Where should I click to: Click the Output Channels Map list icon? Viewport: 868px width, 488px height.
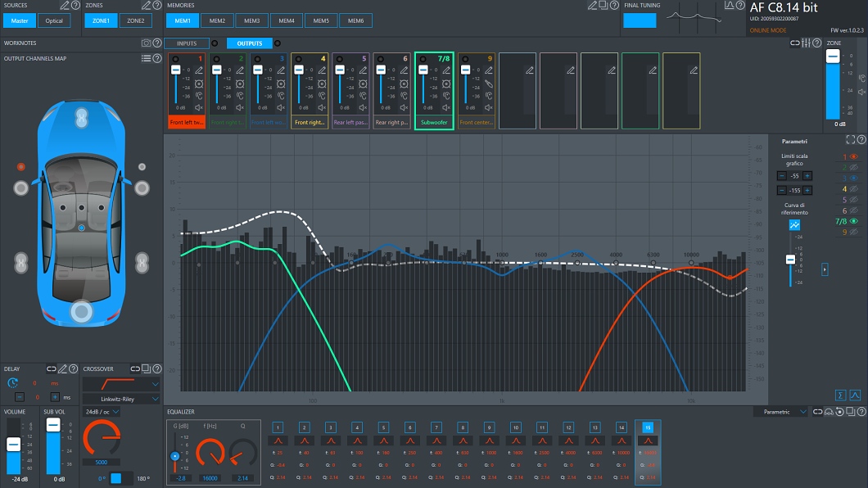point(146,58)
